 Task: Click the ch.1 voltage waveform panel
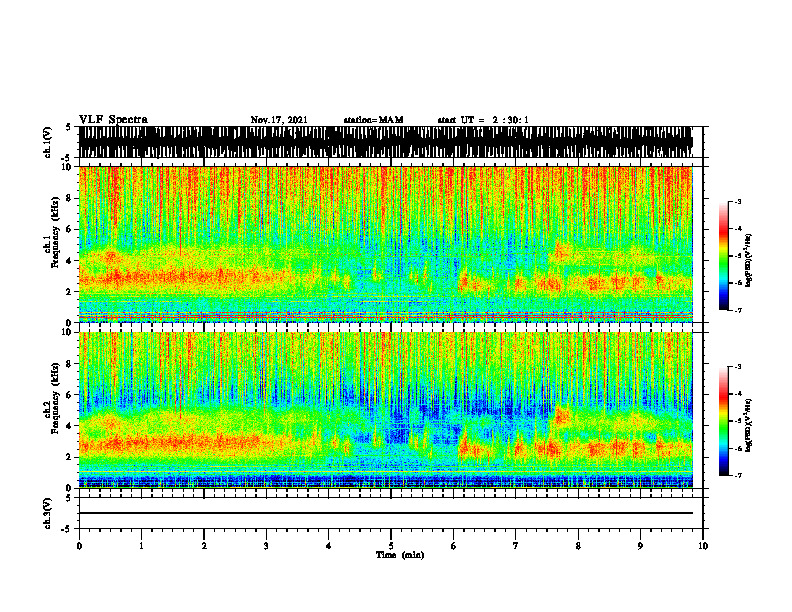click(391, 142)
